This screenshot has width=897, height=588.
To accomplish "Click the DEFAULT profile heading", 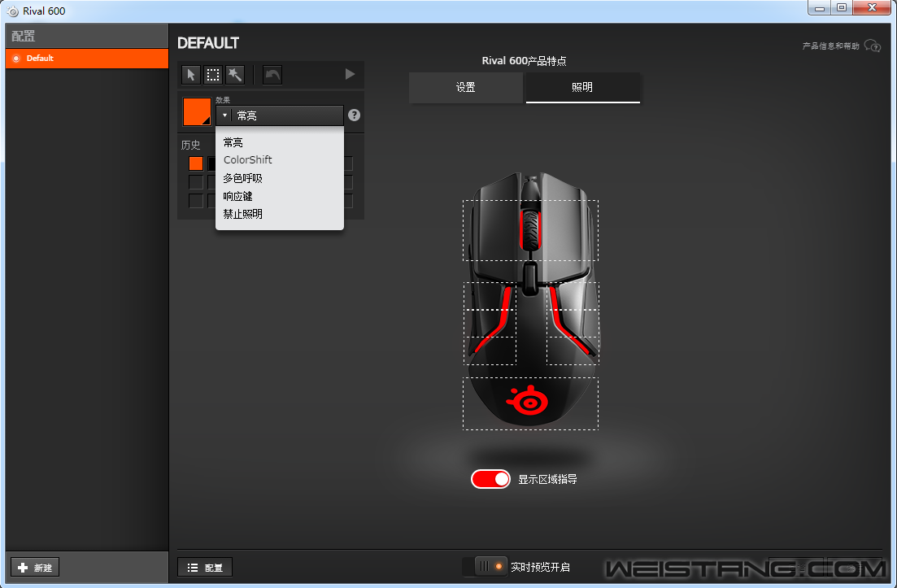I will point(208,43).
